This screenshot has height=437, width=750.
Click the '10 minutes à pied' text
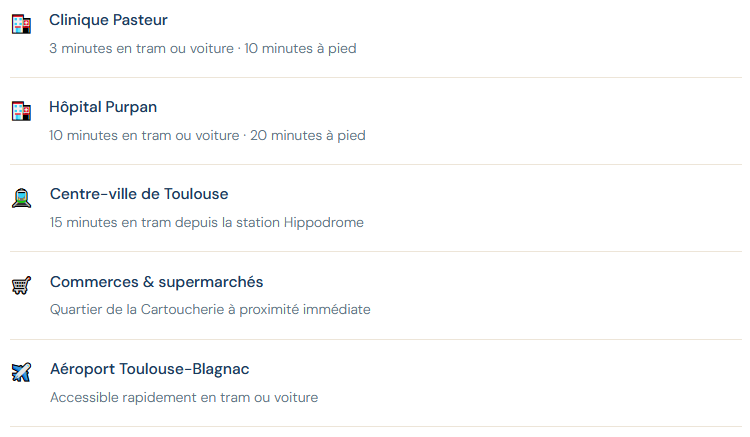pos(300,48)
